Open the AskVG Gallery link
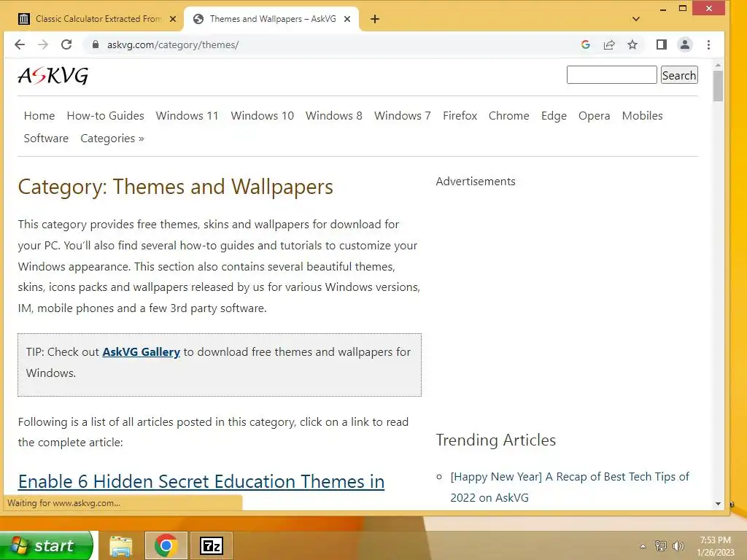The height and width of the screenshot is (560, 747). click(141, 352)
